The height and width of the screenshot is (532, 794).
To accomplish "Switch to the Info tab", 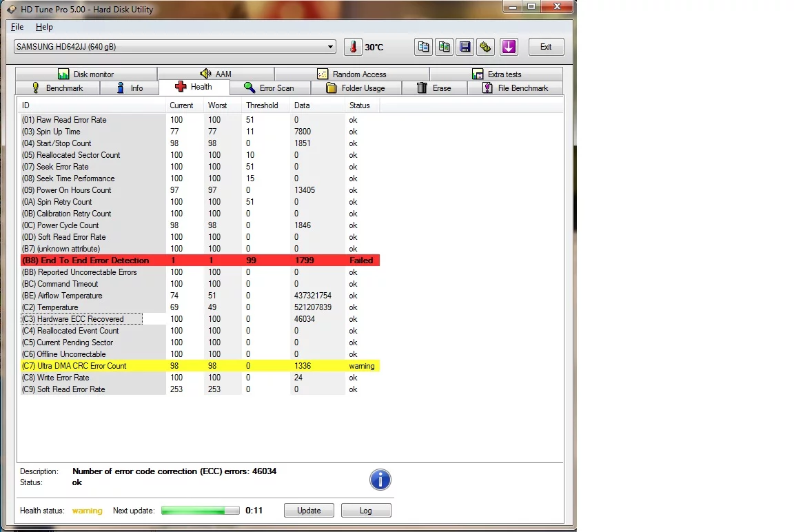I will tap(130, 88).
